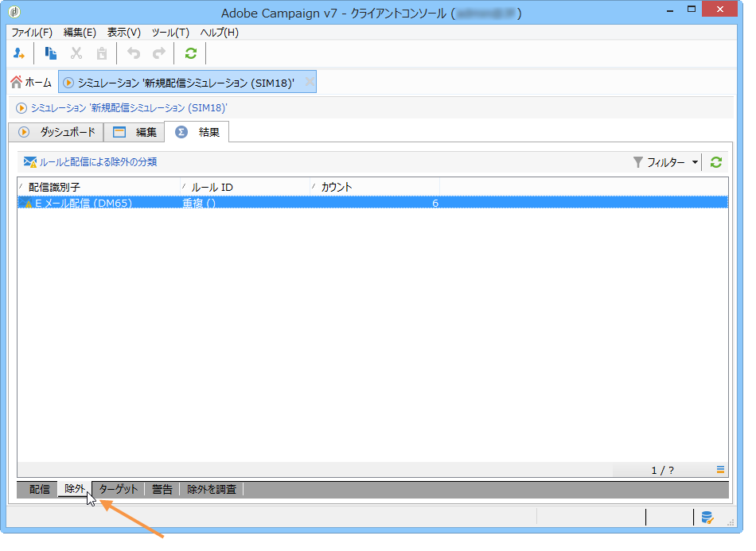Click the paste clipboard icon
This screenshot has height=551, width=756.
[102, 53]
